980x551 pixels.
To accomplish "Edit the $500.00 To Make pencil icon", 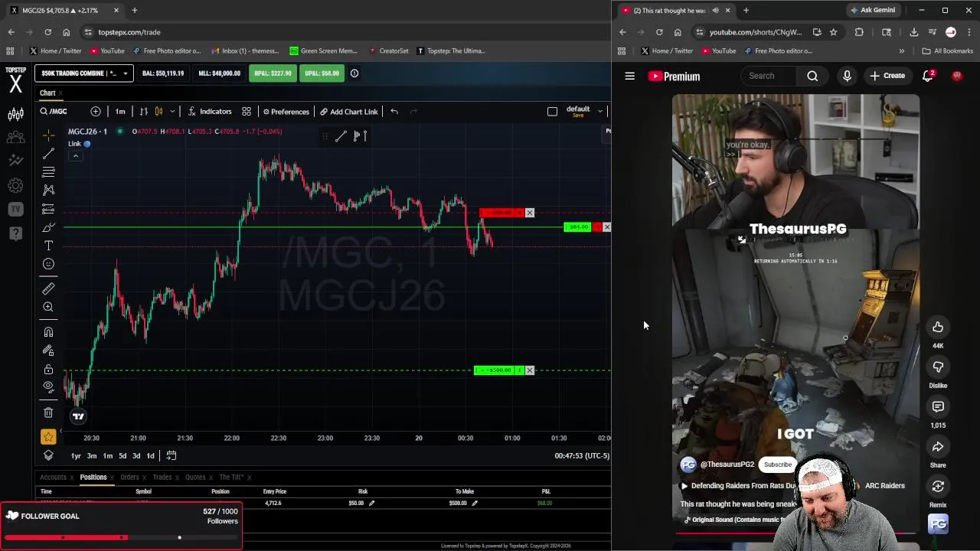I will 475,504.
